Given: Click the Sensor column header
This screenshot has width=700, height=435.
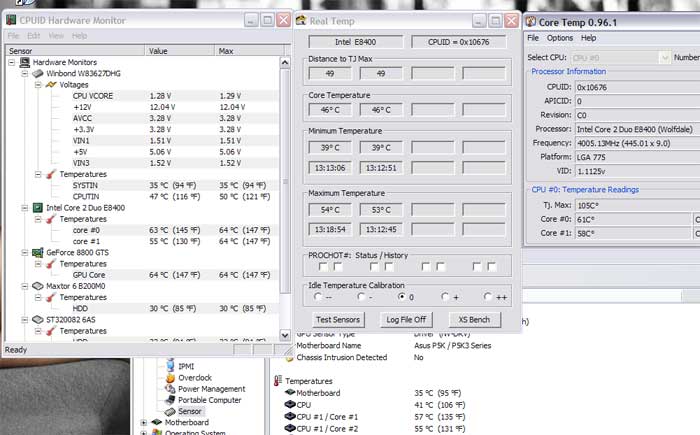Looking at the screenshot, I should 75,50.
